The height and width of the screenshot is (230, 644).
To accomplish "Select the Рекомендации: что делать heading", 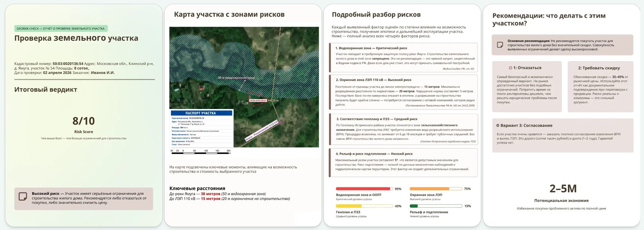I will coord(549,19).
